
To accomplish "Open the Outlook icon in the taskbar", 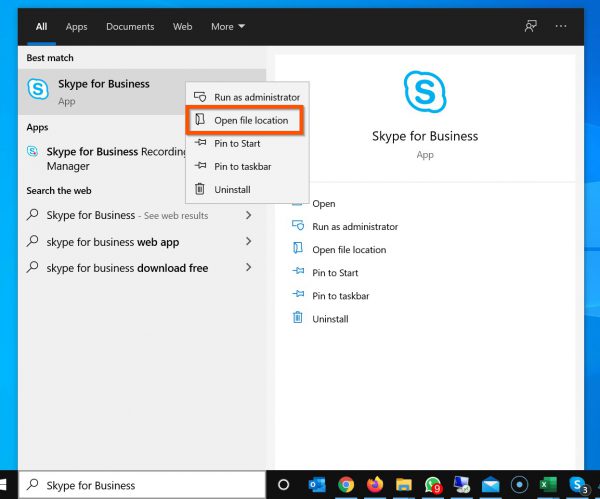I will click(317, 485).
